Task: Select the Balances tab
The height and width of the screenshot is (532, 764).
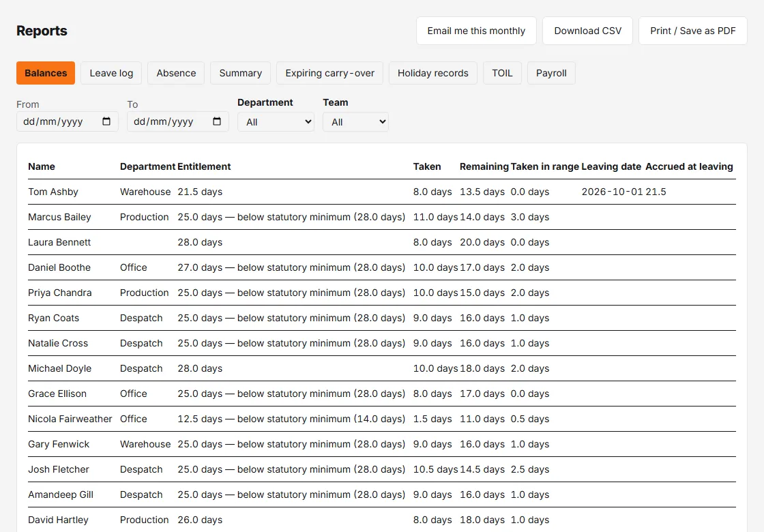Action: pos(46,73)
